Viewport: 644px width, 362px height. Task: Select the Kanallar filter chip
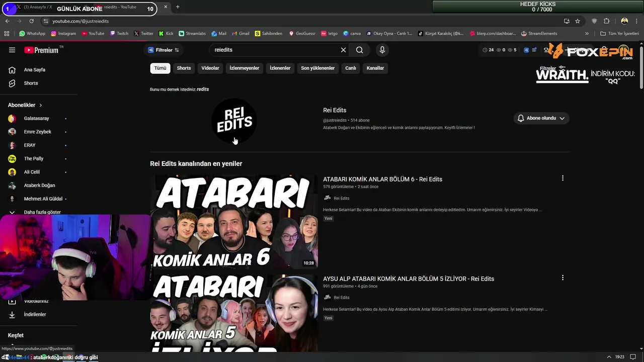pyautogui.click(x=375, y=68)
